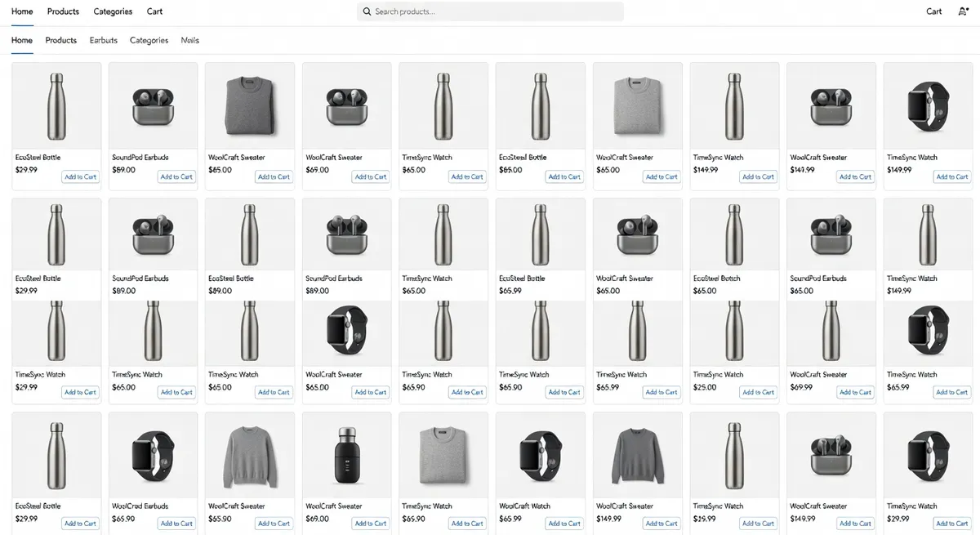980x535 pixels.
Task: Add WoolCrad Earbuds $65.90 to cart
Action: click(176, 524)
